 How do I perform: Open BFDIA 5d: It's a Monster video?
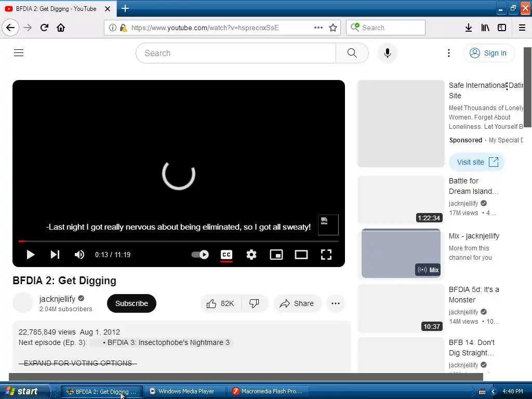[x=474, y=295]
